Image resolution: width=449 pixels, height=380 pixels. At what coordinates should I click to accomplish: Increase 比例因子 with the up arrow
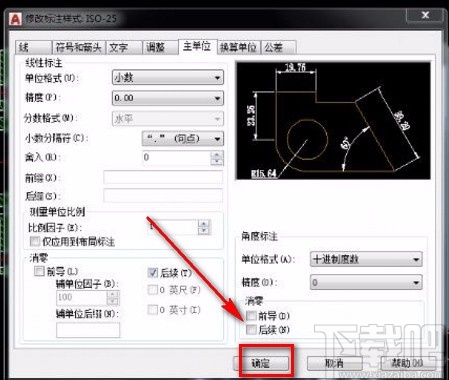(x=204, y=223)
